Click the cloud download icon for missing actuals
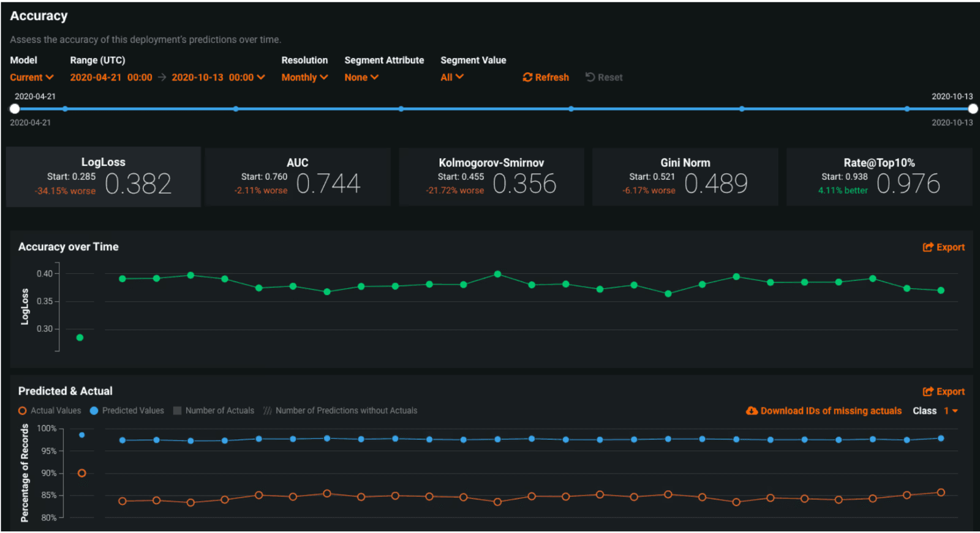980x533 pixels. [752, 411]
